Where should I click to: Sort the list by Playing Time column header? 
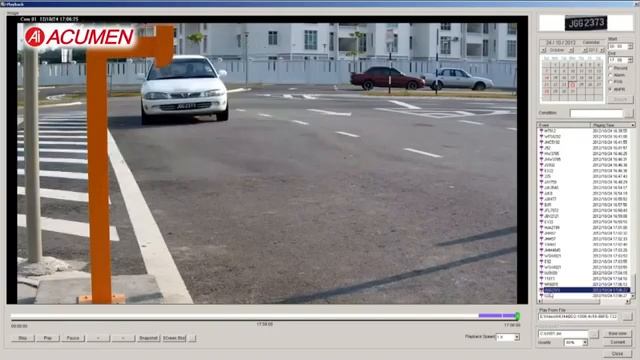(611, 125)
